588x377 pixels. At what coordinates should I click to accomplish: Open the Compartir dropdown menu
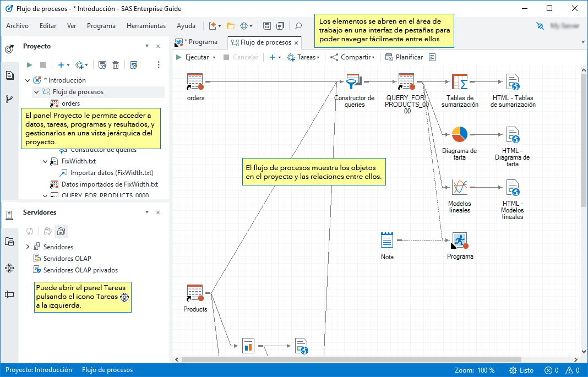(x=353, y=57)
